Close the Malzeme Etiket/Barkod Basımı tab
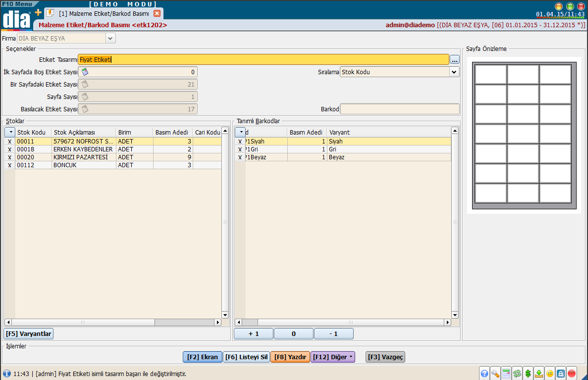Viewport: 588px width, 380px height. [157, 13]
